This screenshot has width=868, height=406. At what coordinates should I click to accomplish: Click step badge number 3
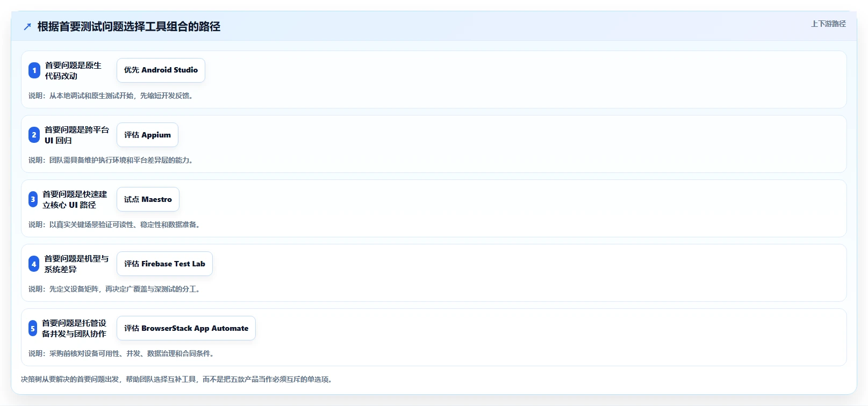[x=33, y=199]
